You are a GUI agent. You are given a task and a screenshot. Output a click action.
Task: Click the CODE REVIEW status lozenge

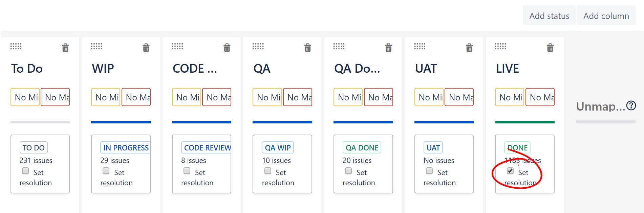coord(206,148)
